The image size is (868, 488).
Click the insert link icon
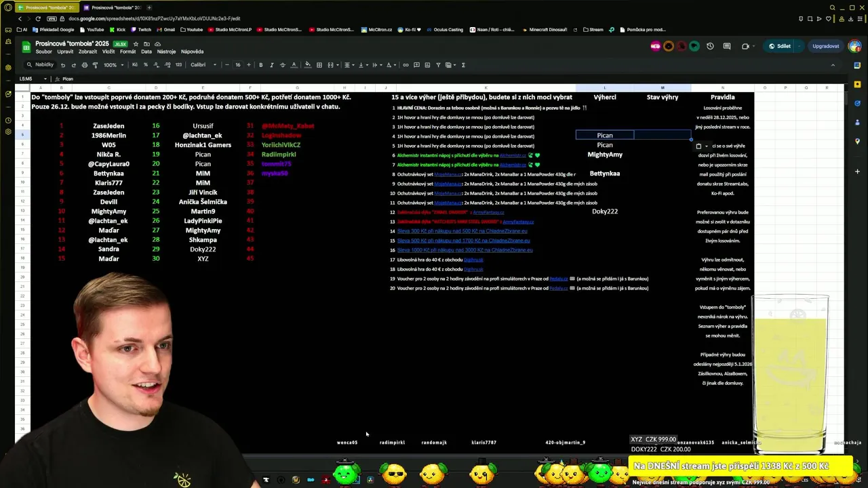(x=406, y=65)
